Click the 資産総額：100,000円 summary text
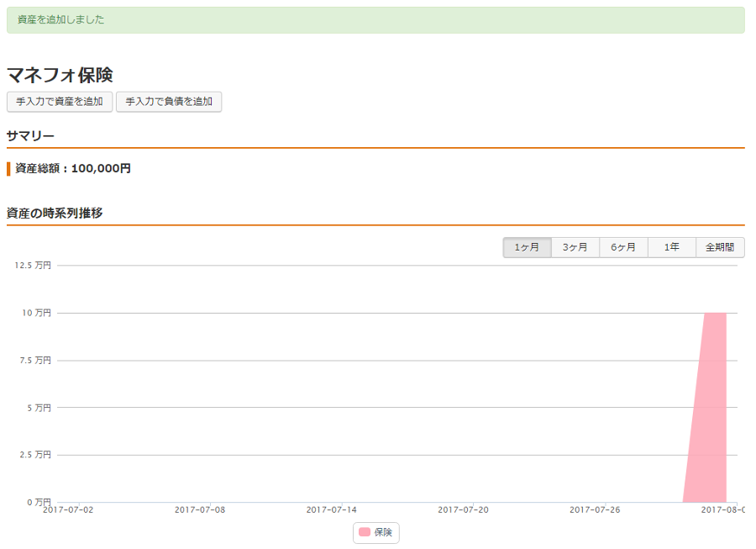 (x=73, y=168)
